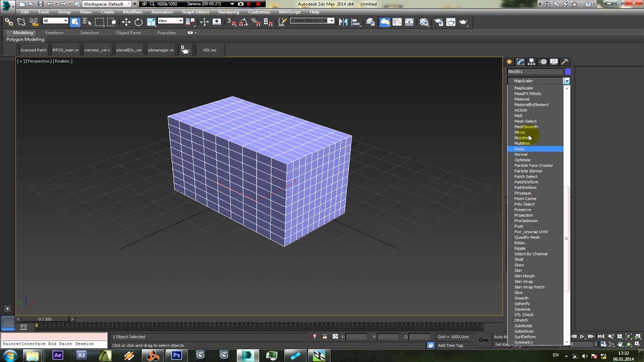Activate the Select Object tool

[x=75, y=22]
